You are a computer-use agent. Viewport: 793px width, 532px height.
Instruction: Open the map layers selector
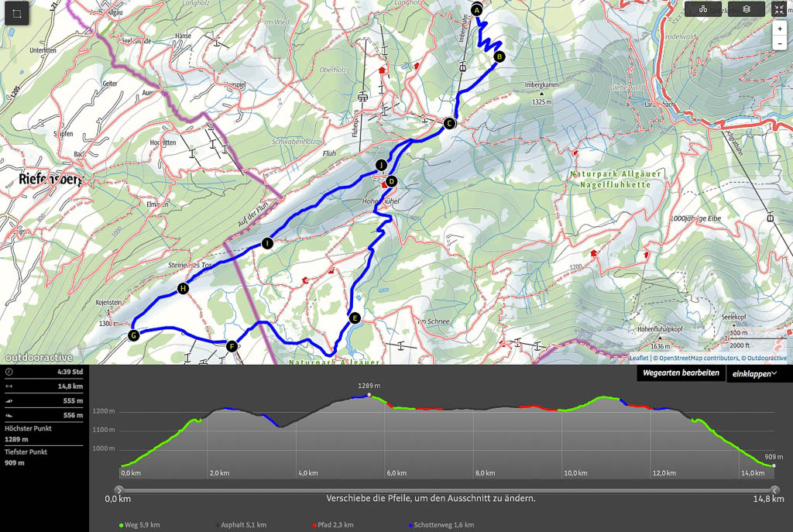(x=746, y=9)
